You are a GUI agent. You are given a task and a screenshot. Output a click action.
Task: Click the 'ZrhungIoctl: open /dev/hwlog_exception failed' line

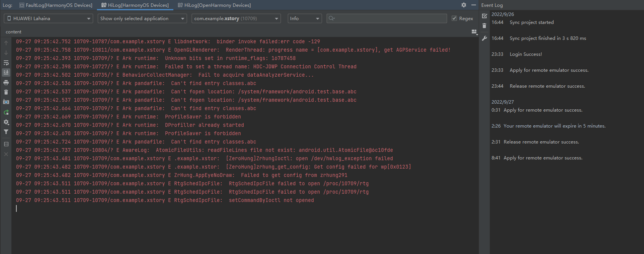205,158
